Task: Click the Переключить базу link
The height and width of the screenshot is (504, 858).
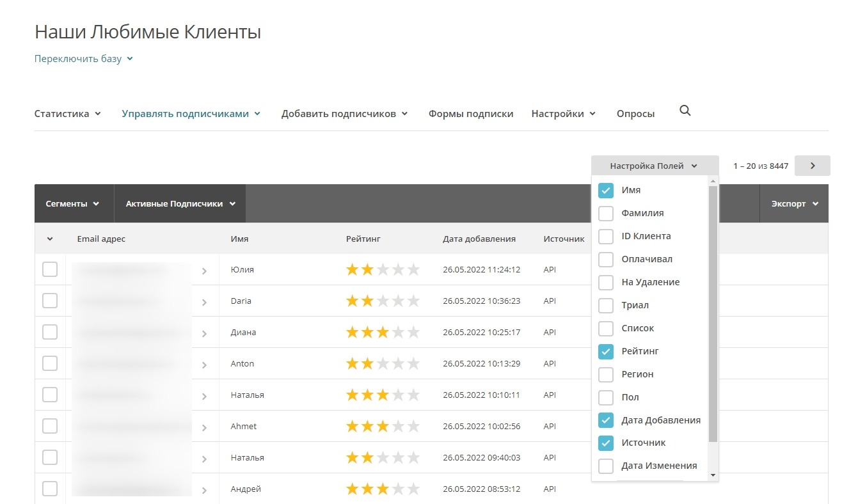Action: pos(83,59)
